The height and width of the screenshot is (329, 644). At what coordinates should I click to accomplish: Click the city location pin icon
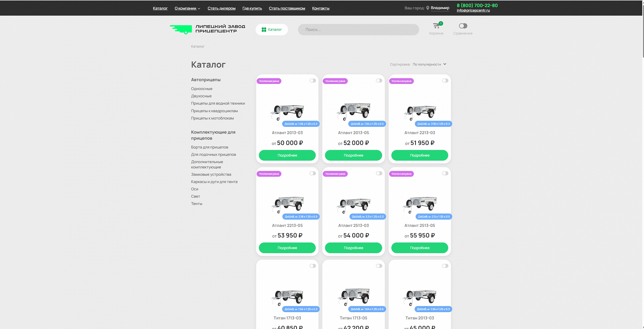coord(428,8)
